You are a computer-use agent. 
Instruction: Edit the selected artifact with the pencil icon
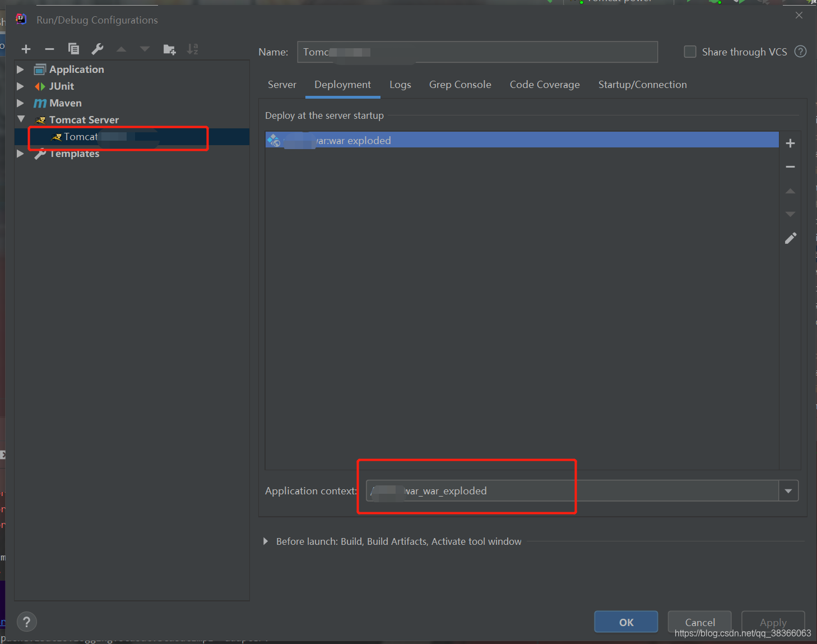790,238
